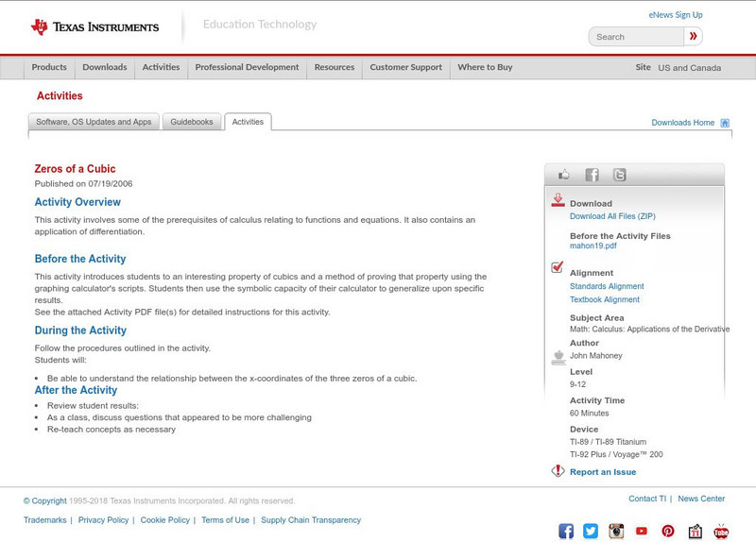Viewport: 756px width, 542px height.
Task: Download All Files (ZIP)
Action: pos(612,216)
